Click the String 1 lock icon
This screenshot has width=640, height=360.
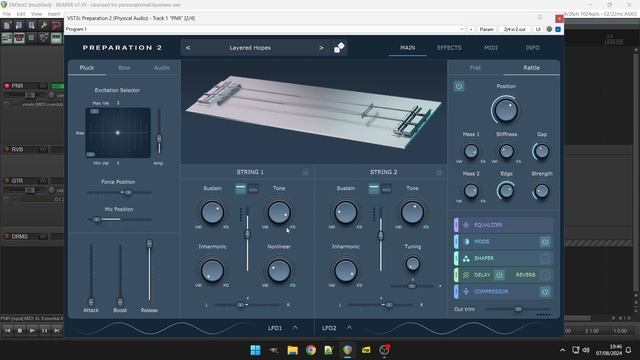(x=305, y=172)
